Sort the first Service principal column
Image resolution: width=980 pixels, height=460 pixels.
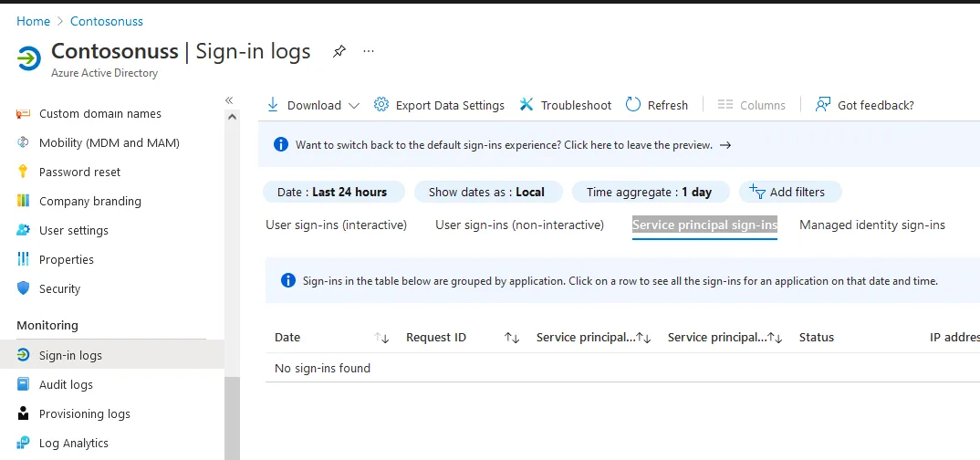pos(643,338)
